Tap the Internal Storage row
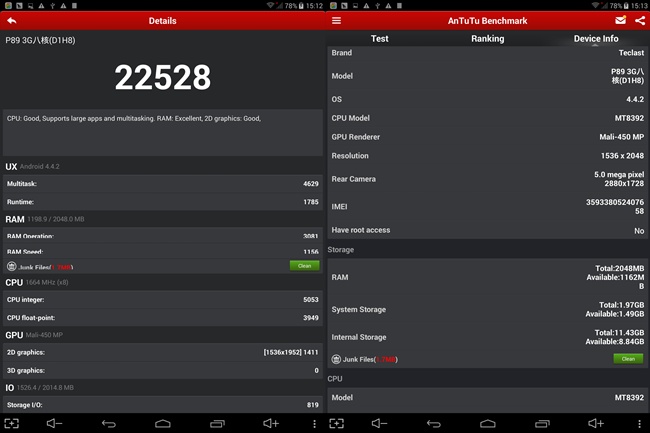The width and height of the screenshot is (650, 433). point(488,337)
